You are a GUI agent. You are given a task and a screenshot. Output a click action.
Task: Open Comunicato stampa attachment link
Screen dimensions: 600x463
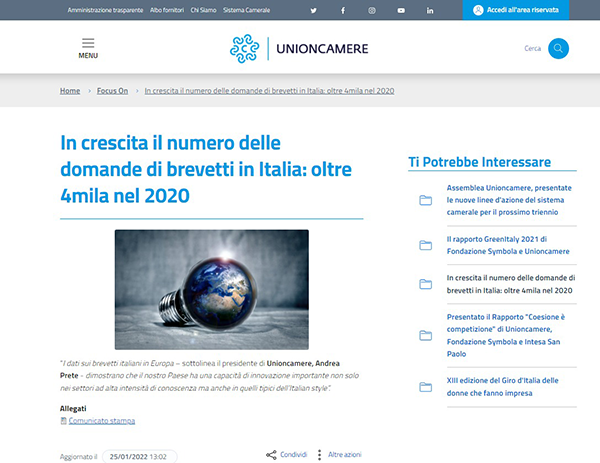[102, 421]
